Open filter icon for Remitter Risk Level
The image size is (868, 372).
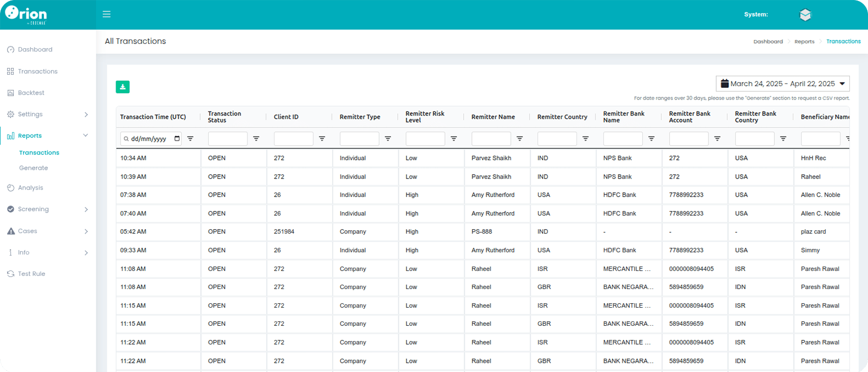pyautogui.click(x=454, y=139)
